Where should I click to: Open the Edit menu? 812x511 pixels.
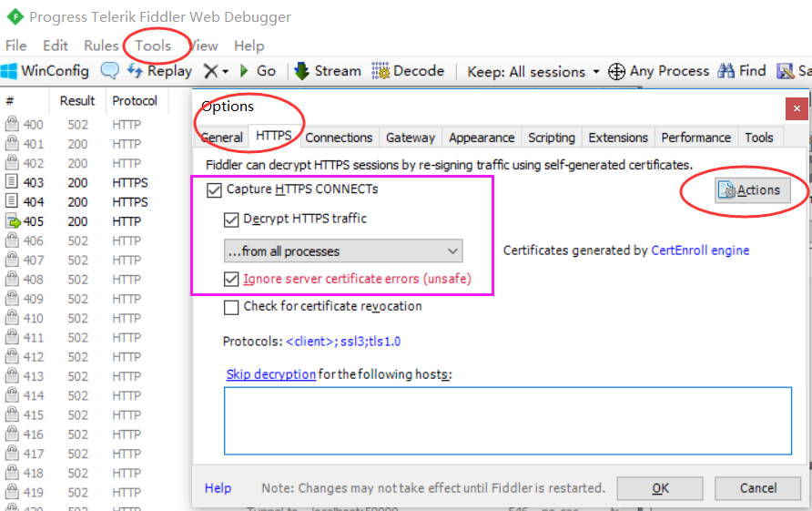56,46
